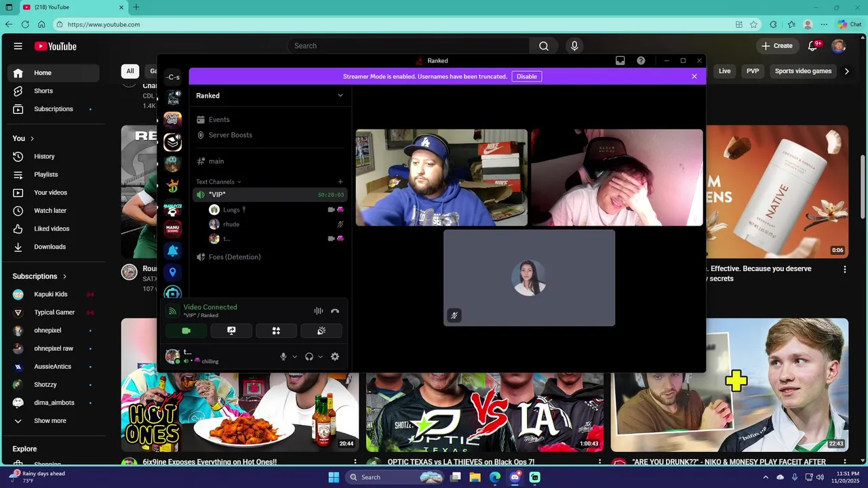The height and width of the screenshot is (488, 868).
Task: Open Windows Start menu
Action: 334,477
